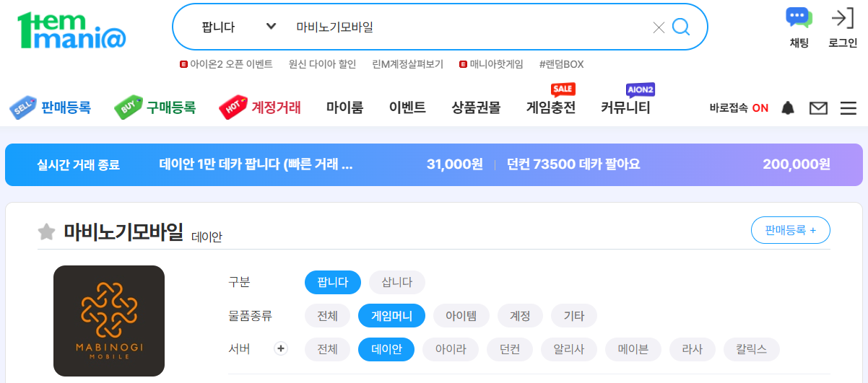The image size is (868, 383).
Task: Select the 칼릭스 server
Action: click(x=752, y=349)
